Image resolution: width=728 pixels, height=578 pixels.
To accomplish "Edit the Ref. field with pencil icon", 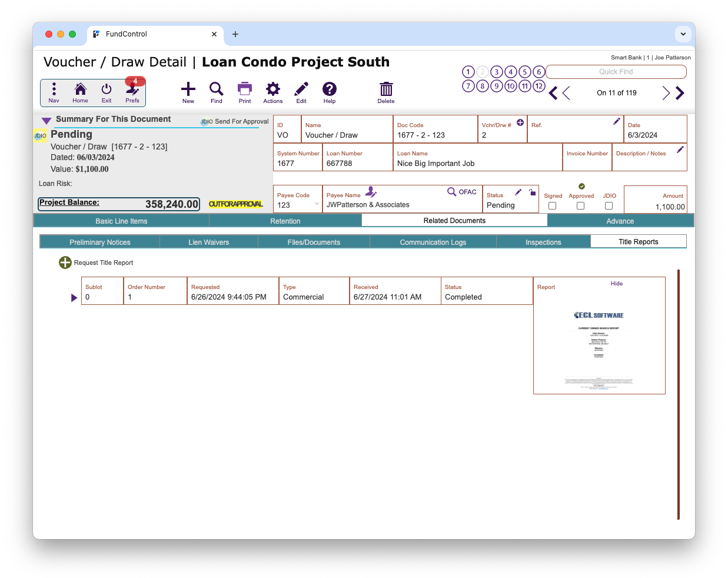I will [x=617, y=121].
